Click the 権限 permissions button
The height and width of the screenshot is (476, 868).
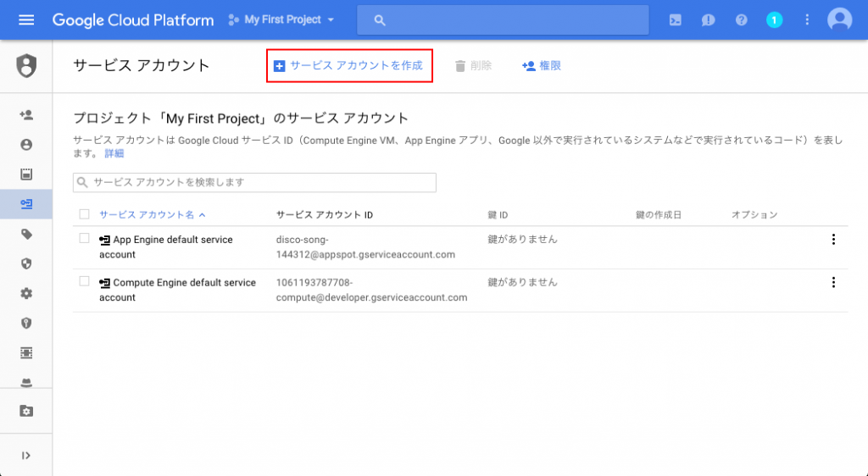tap(542, 66)
